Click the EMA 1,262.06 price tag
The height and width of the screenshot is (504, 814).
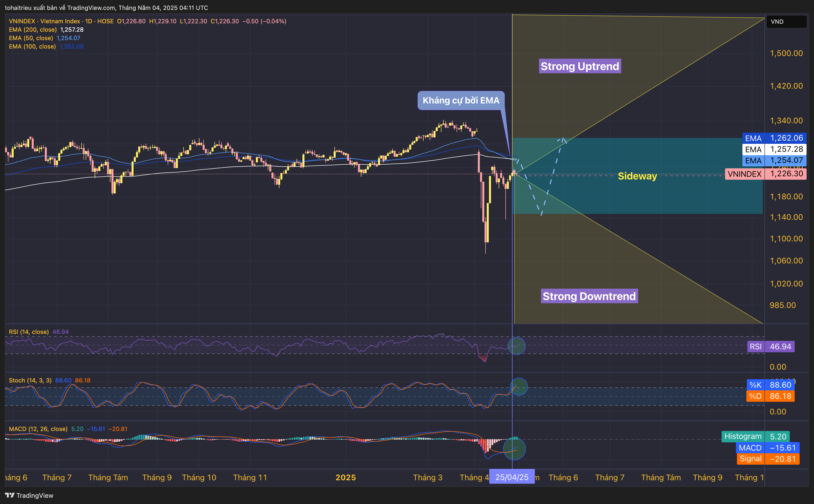[774, 138]
